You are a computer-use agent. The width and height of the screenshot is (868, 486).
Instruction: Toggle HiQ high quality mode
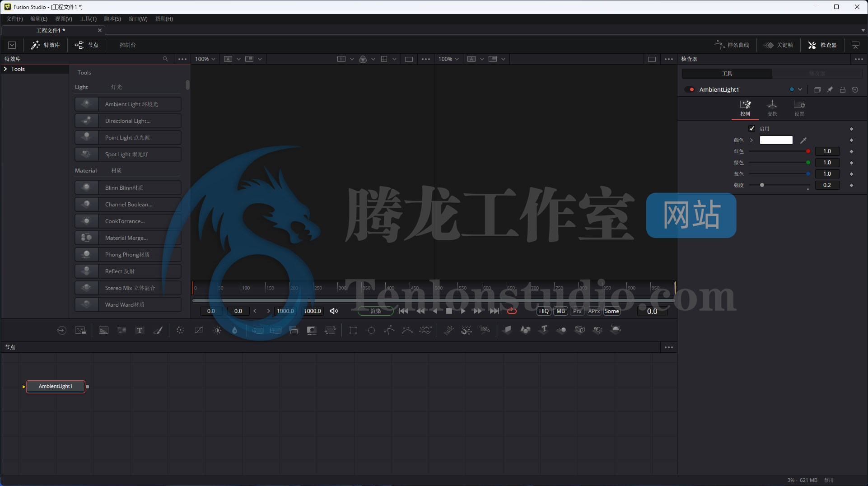(544, 311)
